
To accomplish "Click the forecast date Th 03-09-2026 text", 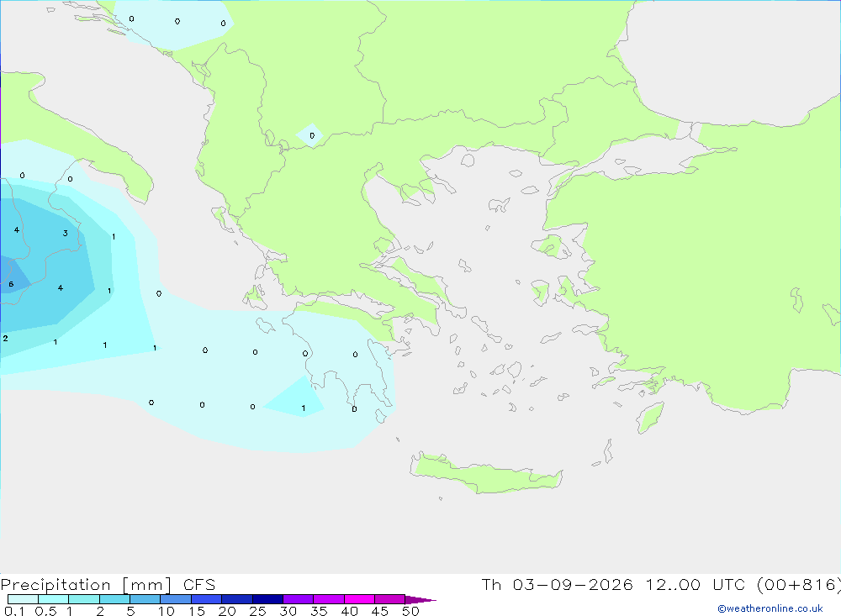I will coord(557,584).
